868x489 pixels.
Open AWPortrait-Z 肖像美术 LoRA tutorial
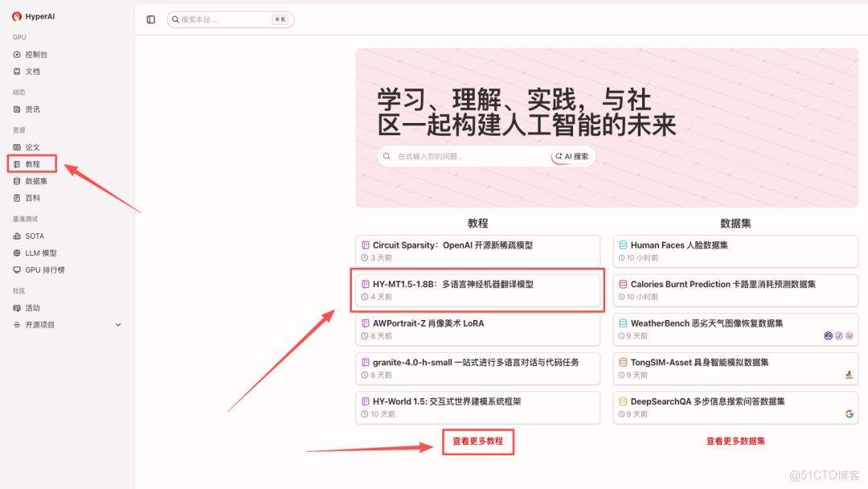point(477,330)
